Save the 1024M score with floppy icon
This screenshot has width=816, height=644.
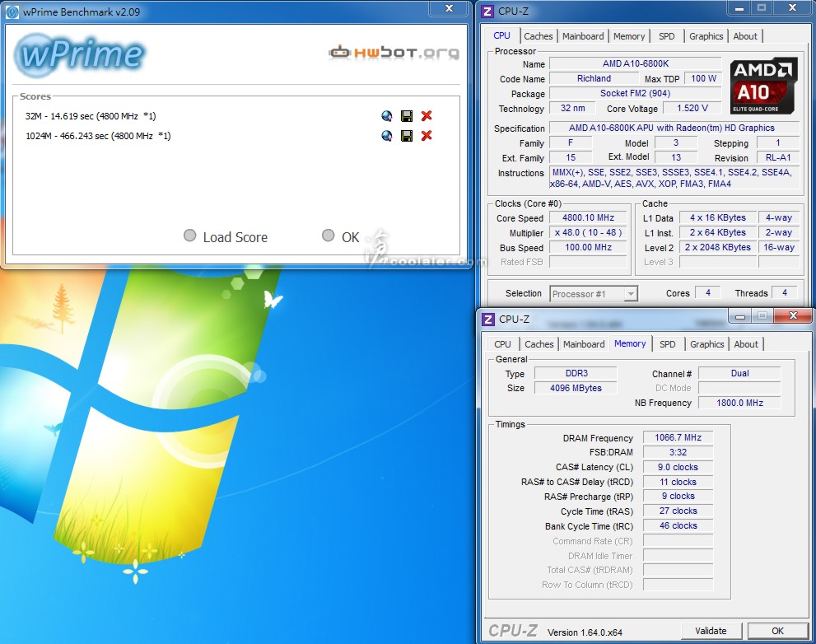pyautogui.click(x=407, y=136)
